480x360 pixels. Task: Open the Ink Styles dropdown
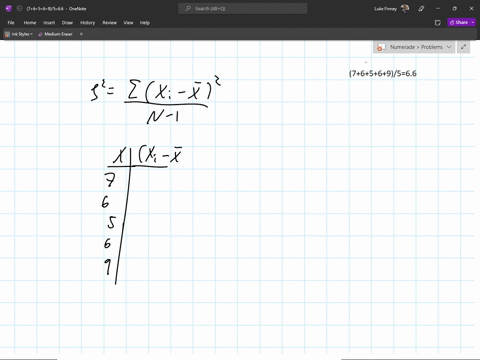(x=19, y=34)
